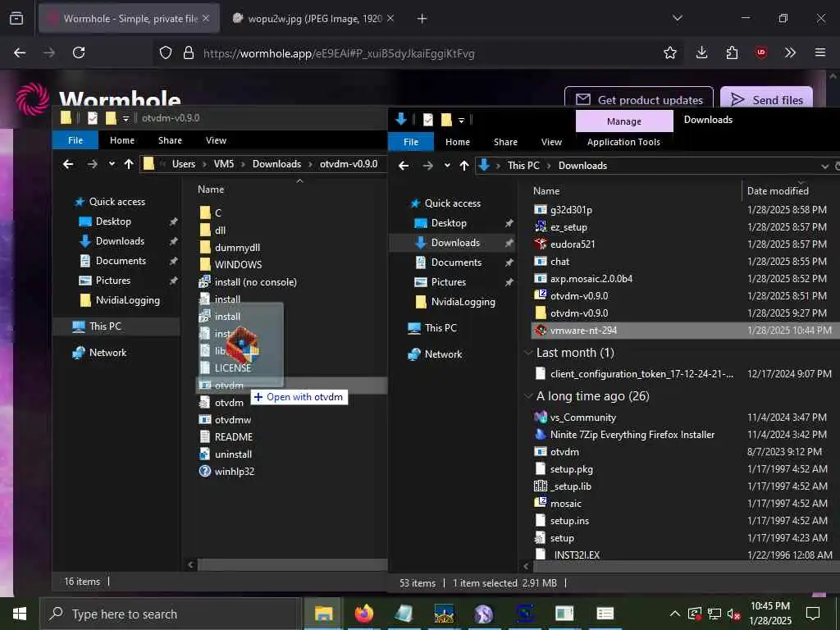Image resolution: width=840 pixels, height=630 pixels.
Task: Open a new Firefox tab
Action: tap(422, 19)
